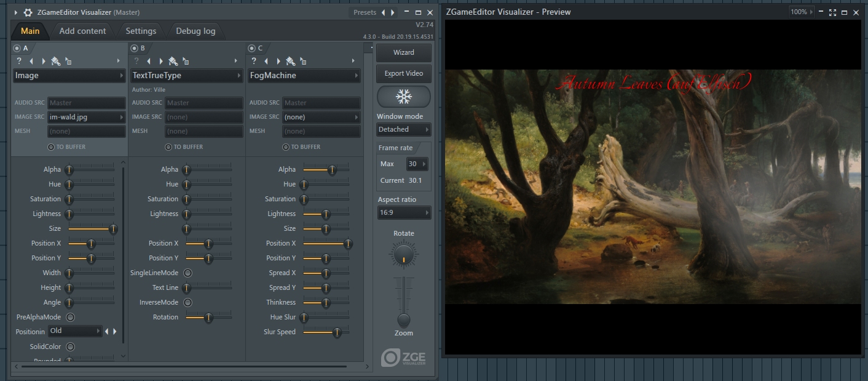Screen dimensions: 868x381
Task: Open the 16:9 aspect ratio dropdown
Action: pyautogui.click(x=404, y=212)
